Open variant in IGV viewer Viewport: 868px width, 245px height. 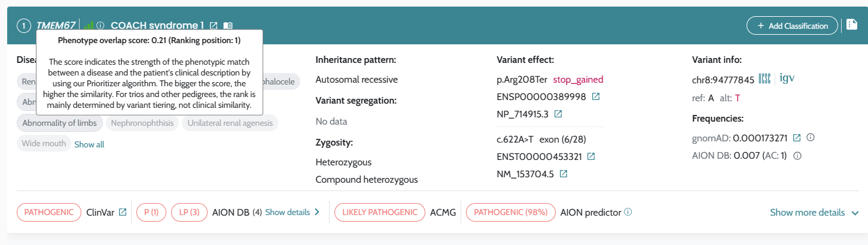click(x=787, y=79)
